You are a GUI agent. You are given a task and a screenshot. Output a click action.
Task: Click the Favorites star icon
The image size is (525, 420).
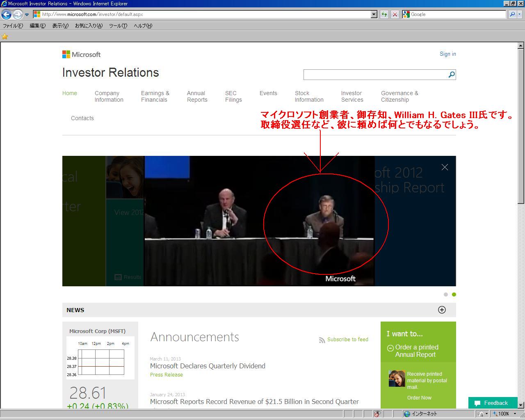click(x=5, y=37)
